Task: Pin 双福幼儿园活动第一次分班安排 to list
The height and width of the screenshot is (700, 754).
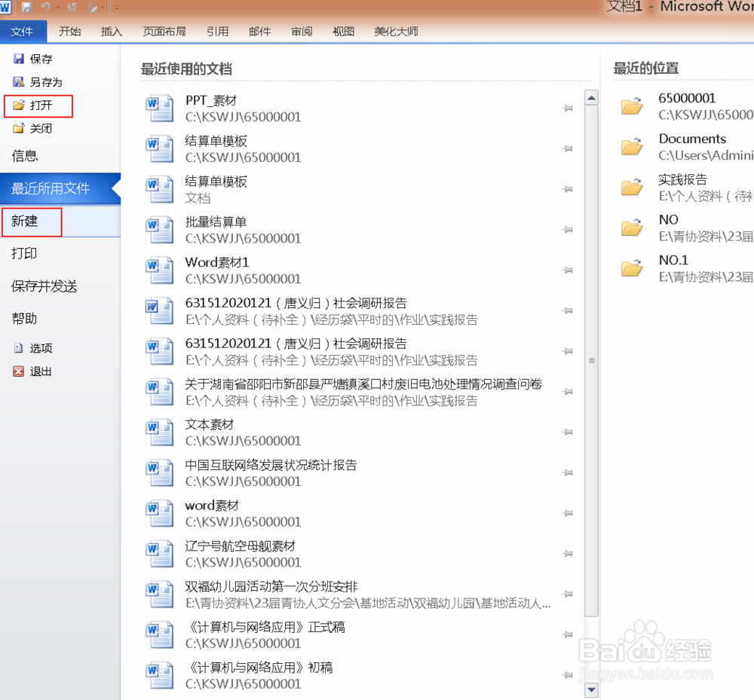Action: 568,595
